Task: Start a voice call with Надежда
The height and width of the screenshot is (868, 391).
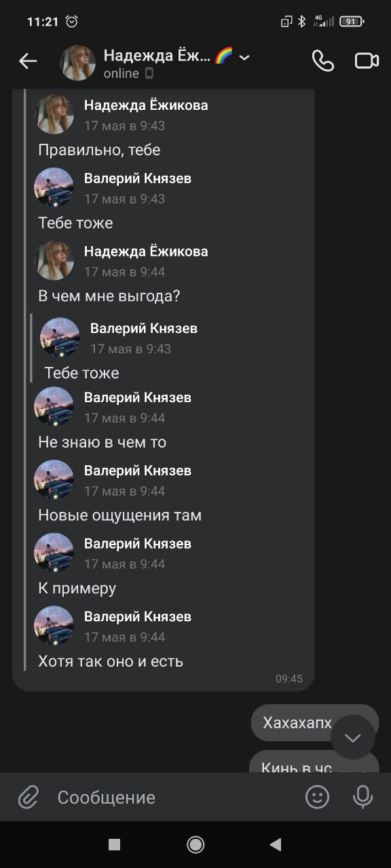Action: coord(323,61)
